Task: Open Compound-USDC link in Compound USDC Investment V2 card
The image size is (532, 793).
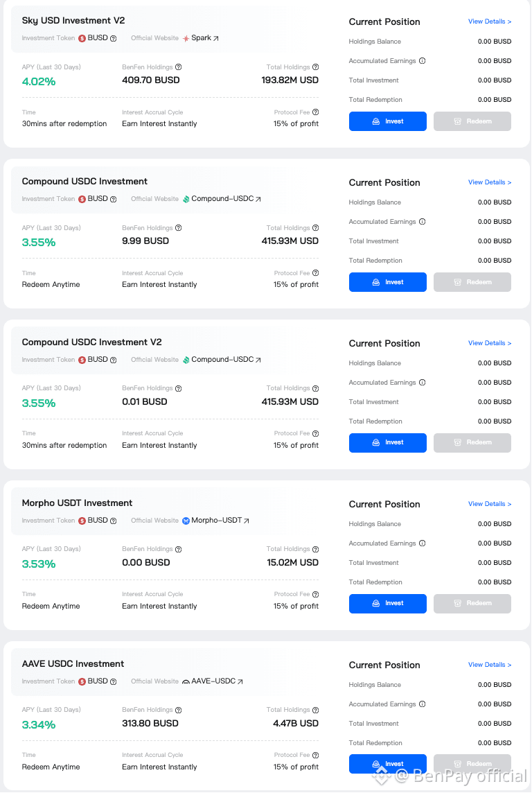Action: point(226,360)
